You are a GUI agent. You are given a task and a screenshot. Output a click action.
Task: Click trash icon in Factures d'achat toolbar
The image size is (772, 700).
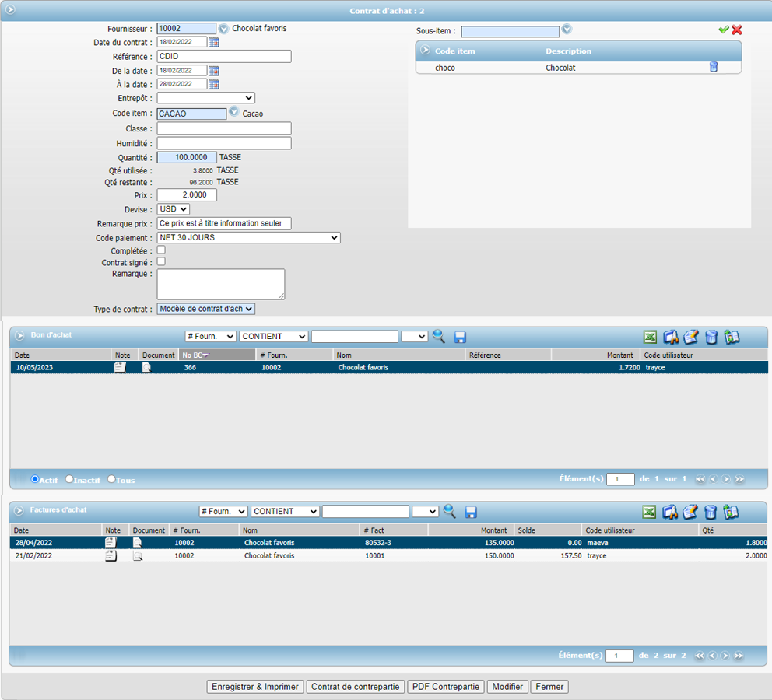point(711,512)
